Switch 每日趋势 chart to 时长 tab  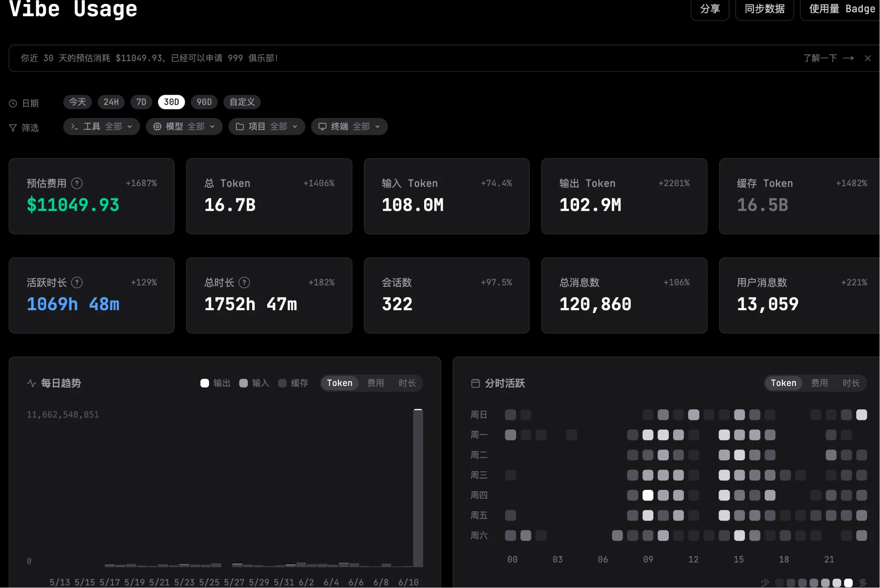point(407,383)
